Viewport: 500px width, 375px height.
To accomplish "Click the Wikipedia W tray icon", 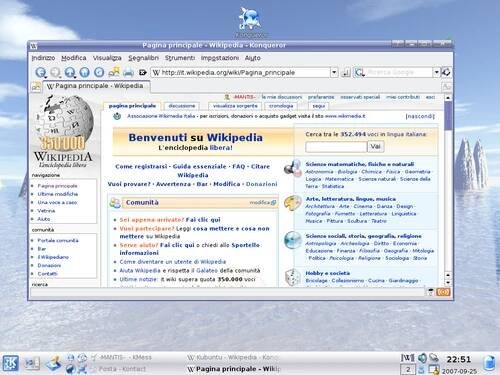I will (407, 358).
